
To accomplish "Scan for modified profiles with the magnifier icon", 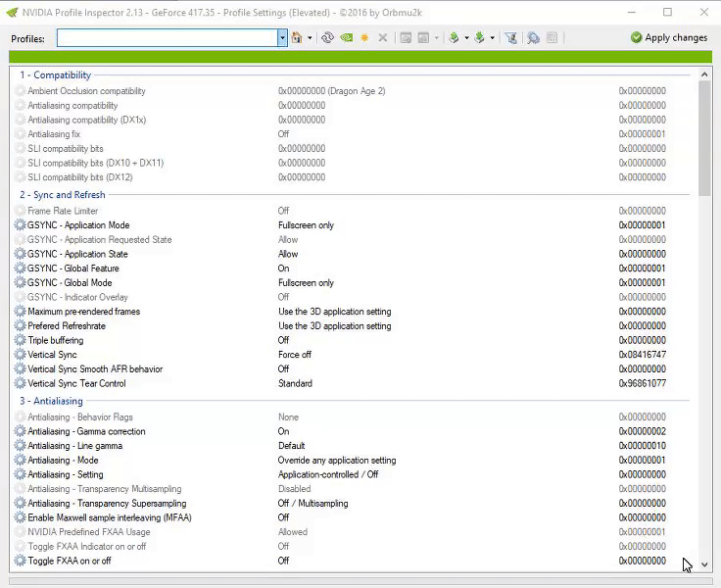I will [533, 37].
